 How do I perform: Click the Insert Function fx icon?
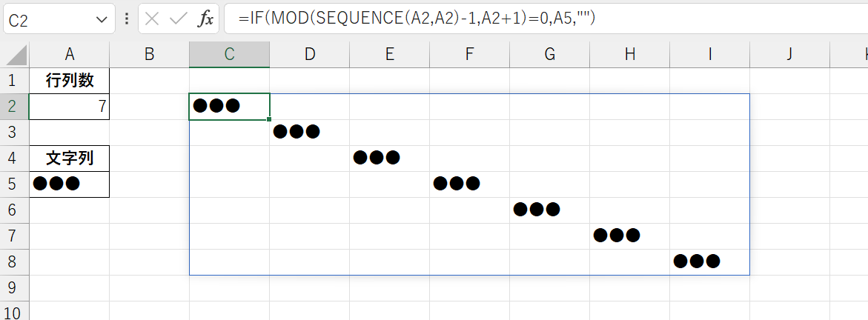pos(205,19)
